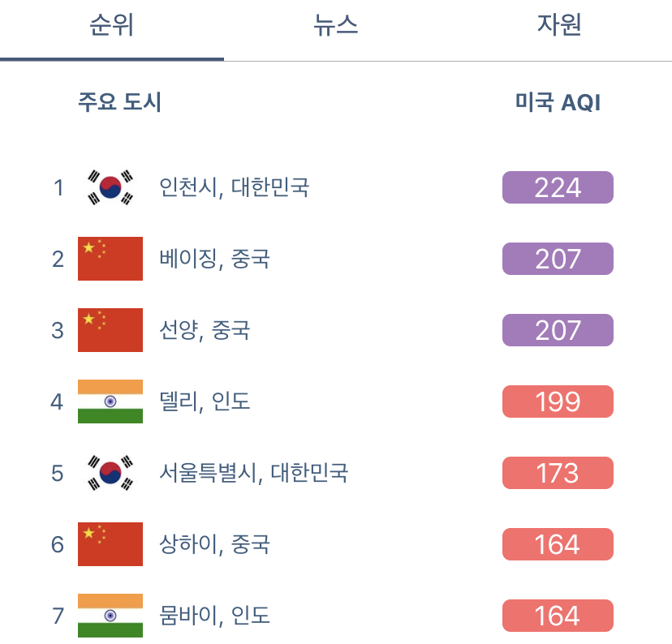
Task: Select 서울특별시, 대한민국 entry
Action: 253,474
